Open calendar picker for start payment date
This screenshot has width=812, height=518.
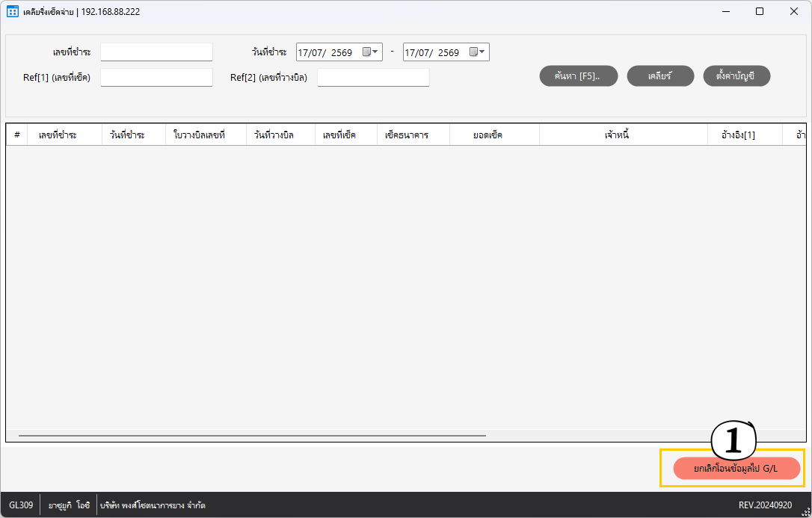pyautogui.click(x=366, y=52)
